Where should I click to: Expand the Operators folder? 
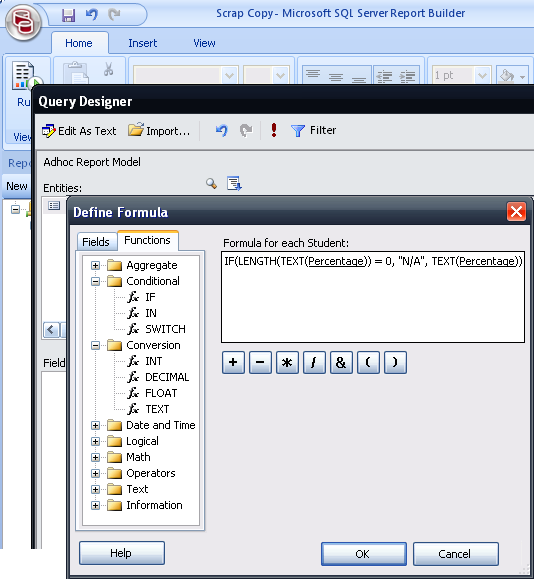(95, 473)
